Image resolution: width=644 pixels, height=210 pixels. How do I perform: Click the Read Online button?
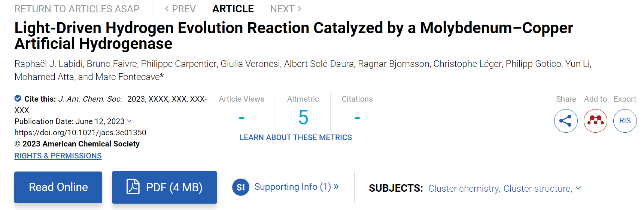click(58, 187)
